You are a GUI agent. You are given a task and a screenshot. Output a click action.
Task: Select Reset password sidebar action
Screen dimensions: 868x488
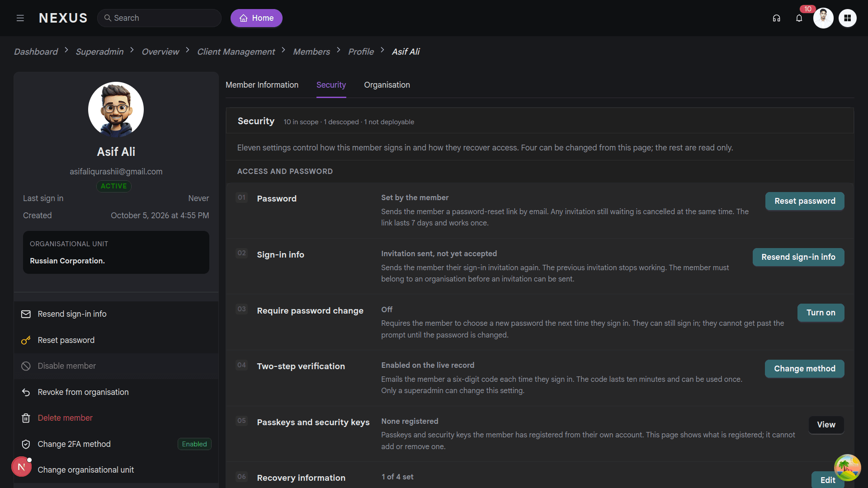click(116, 340)
